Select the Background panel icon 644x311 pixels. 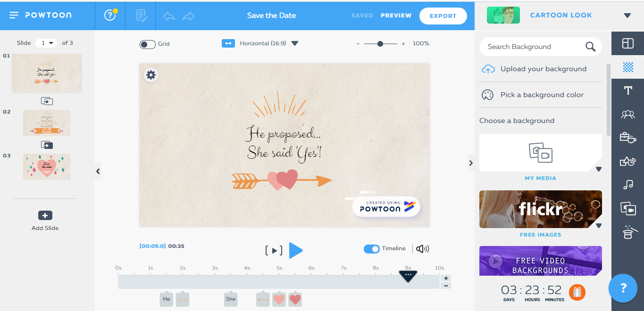pyautogui.click(x=627, y=67)
